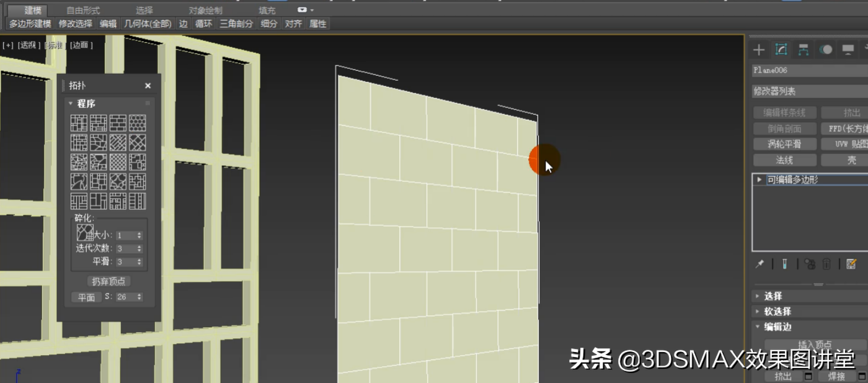Click the 碎化 Tatter icon

coord(85,233)
